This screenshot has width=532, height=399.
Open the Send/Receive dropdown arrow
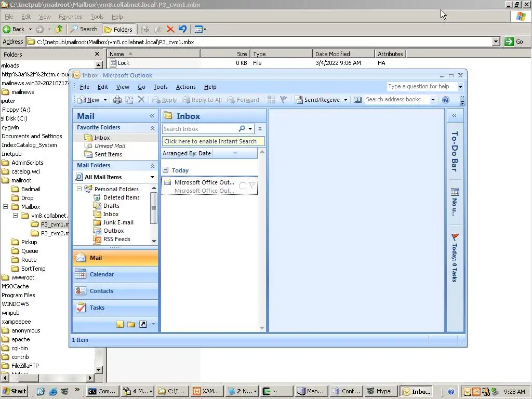[x=345, y=100]
